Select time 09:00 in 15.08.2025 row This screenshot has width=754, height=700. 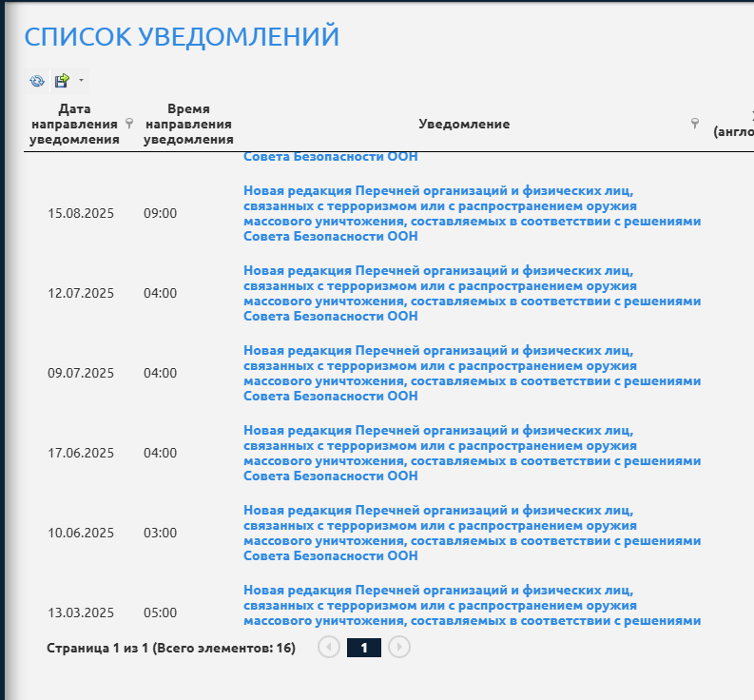pos(160,213)
